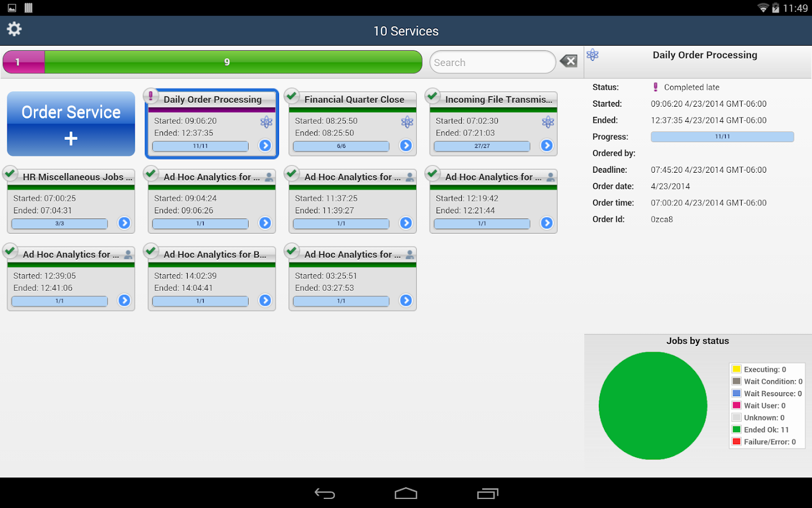Expand the Incoming File Transmission card
Image resolution: width=812 pixels, height=508 pixels.
[x=546, y=146]
